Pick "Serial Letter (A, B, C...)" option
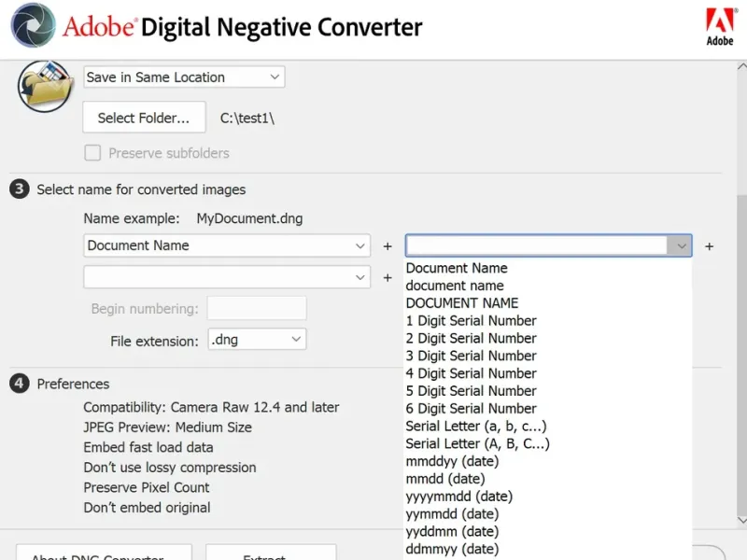Image resolution: width=747 pixels, height=560 pixels. [477, 443]
